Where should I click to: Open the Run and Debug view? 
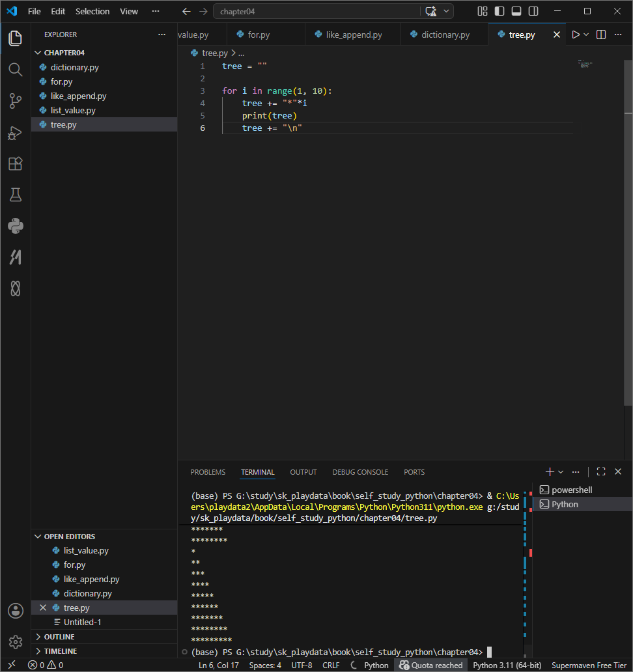coord(16,133)
